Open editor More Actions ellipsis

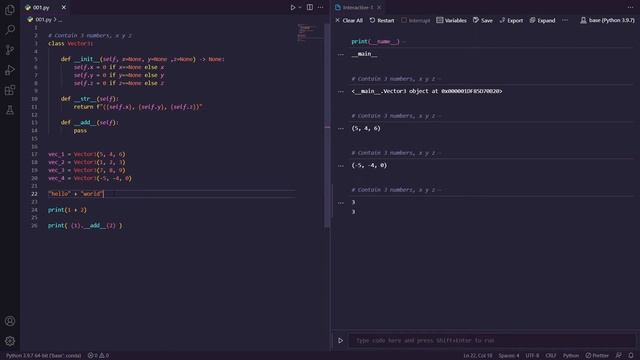[321, 7]
